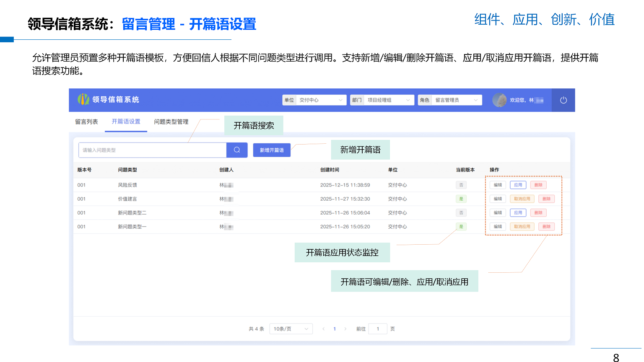Click the user avatar image
Viewport: 644px width, 362px height.
coord(499,100)
